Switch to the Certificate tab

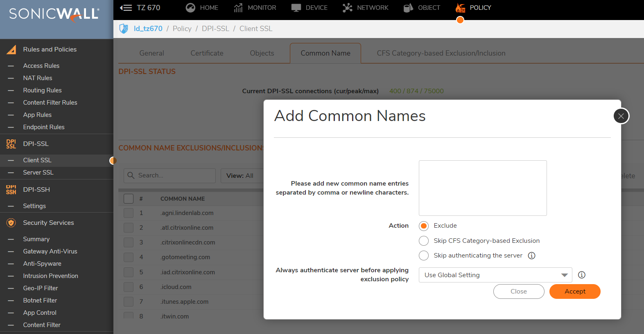(x=207, y=53)
